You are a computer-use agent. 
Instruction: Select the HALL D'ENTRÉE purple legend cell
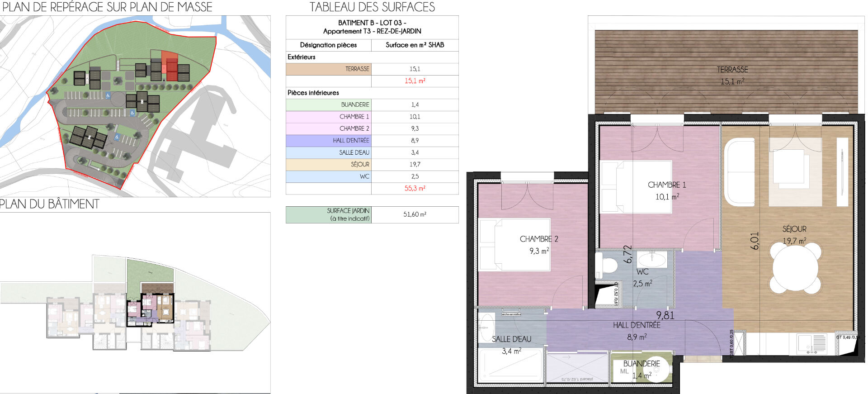tap(329, 141)
